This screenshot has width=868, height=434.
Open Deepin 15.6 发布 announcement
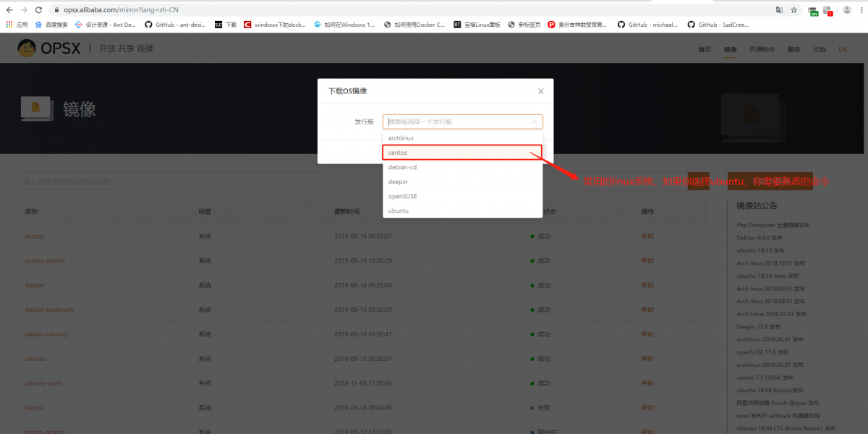coord(759,326)
